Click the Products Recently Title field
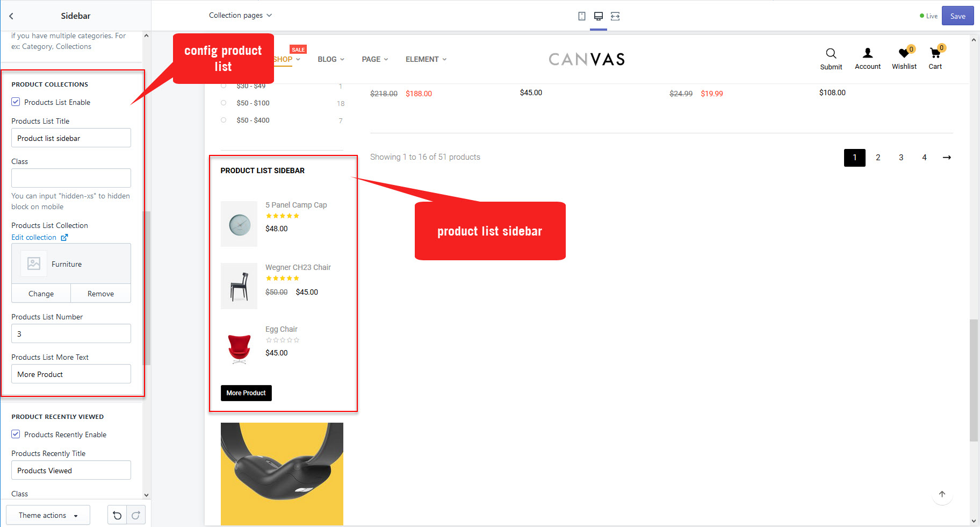Image resolution: width=980 pixels, height=527 pixels. [71, 470]
